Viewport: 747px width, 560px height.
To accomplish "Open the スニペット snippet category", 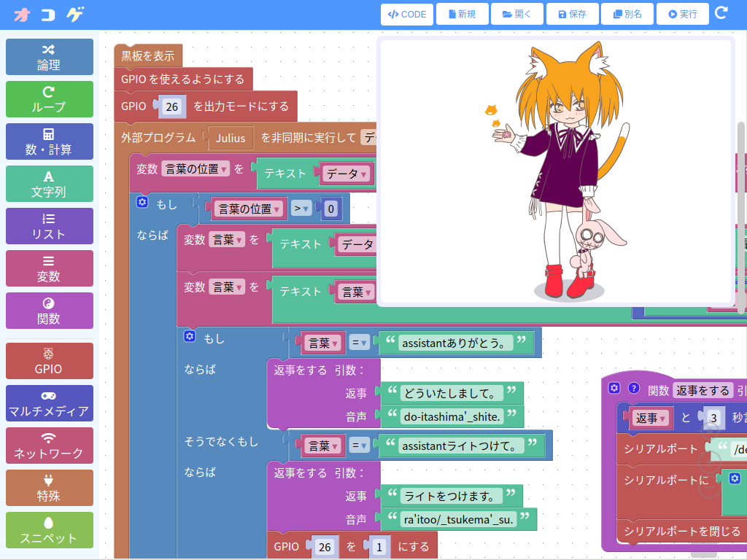I will [50, 530].
